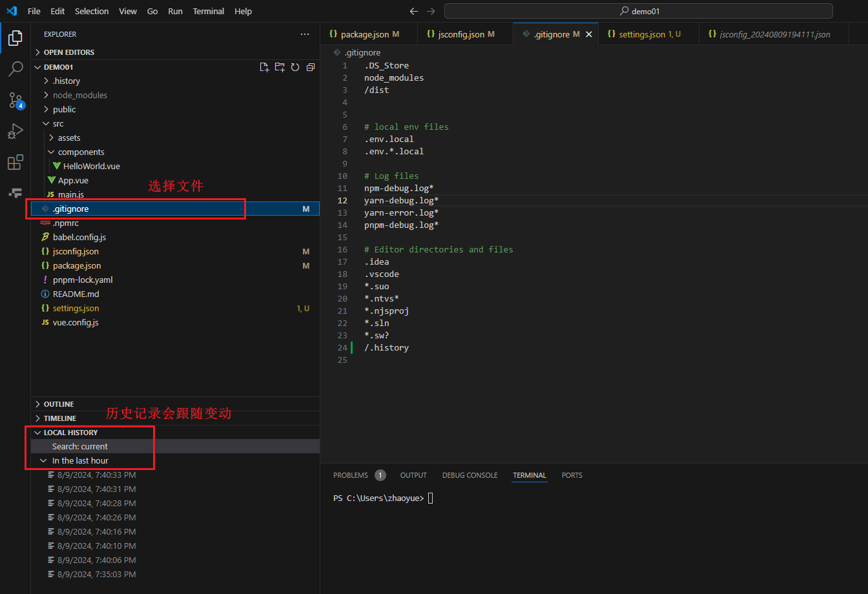868x594 pixels.
Task: Open the Go menu
Action: (152, 11)
